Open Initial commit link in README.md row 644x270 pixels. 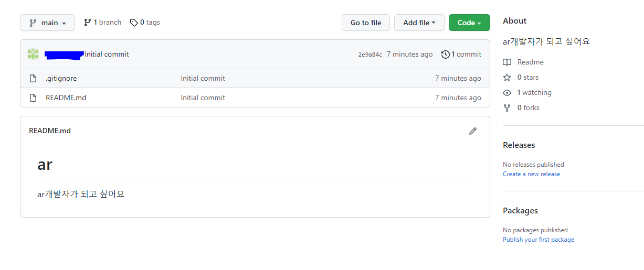203,98
